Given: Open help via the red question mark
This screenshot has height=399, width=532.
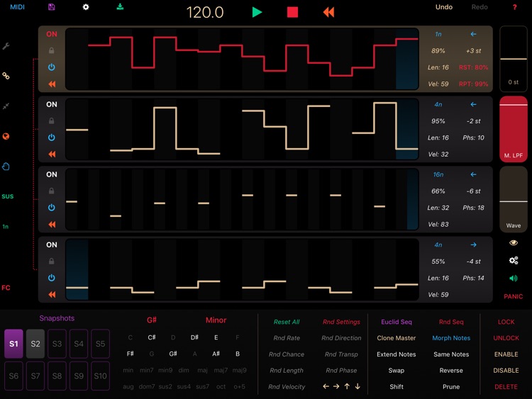Looking at the screenshot, I should point(515,7).
